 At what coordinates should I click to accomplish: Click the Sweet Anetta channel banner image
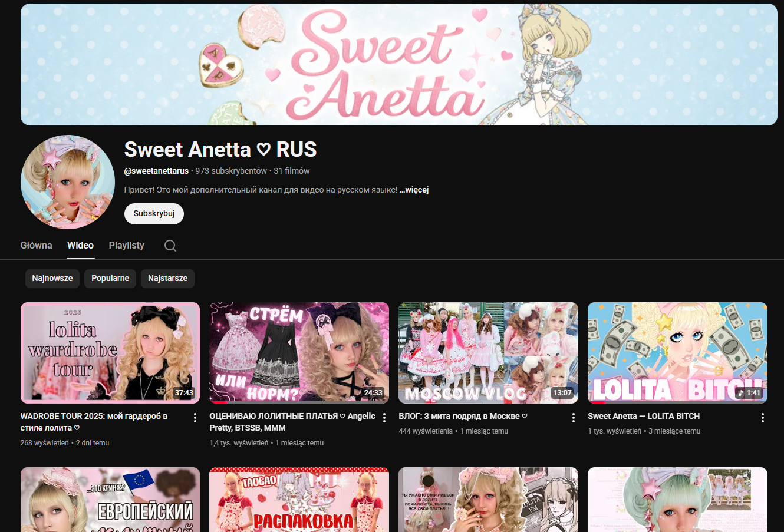pos(399,65)
